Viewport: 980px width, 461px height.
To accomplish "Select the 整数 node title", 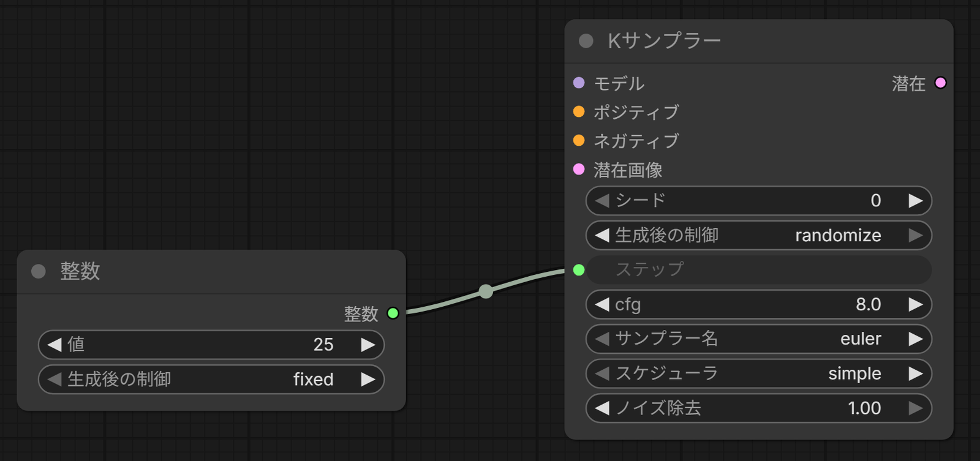I will (80, 271).
